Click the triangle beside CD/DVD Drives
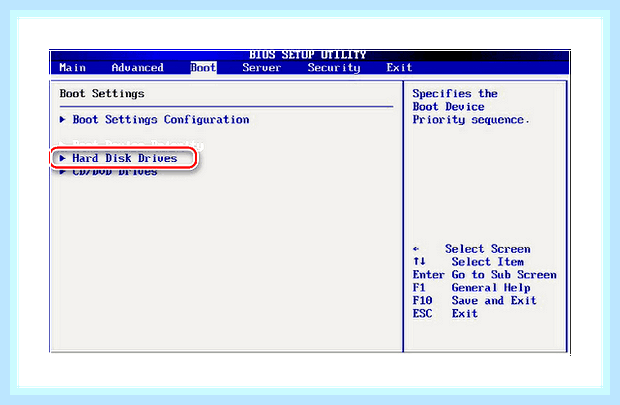 (62, 172)
